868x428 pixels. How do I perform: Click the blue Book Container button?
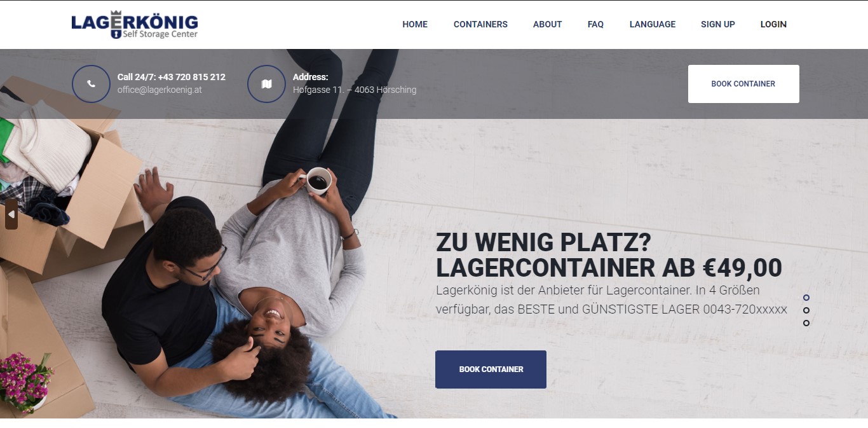coord(491,369)
